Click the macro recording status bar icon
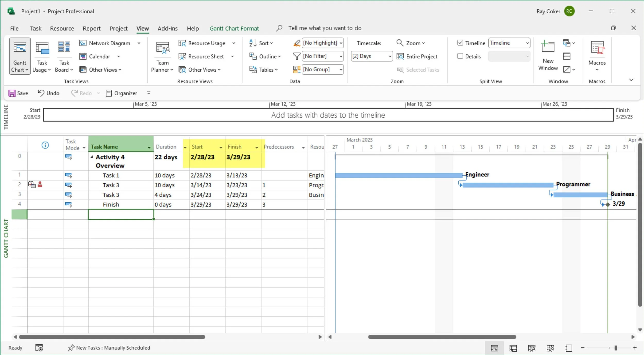 (39, 348)
